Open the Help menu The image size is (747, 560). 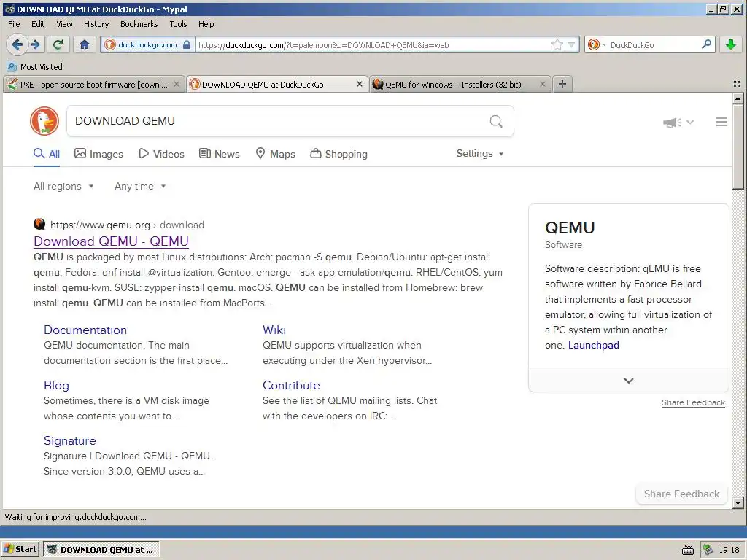(206, 24)
